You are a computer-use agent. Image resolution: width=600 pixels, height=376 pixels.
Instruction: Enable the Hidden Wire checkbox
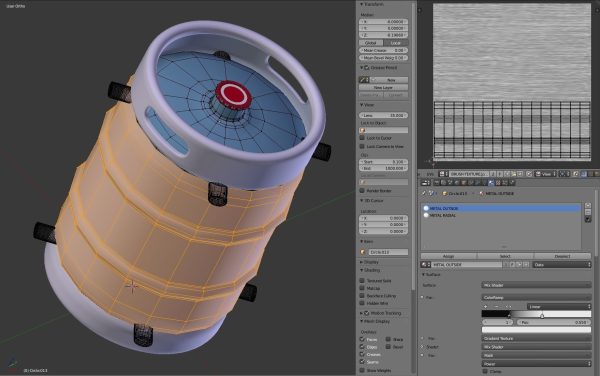pos(362,303)
